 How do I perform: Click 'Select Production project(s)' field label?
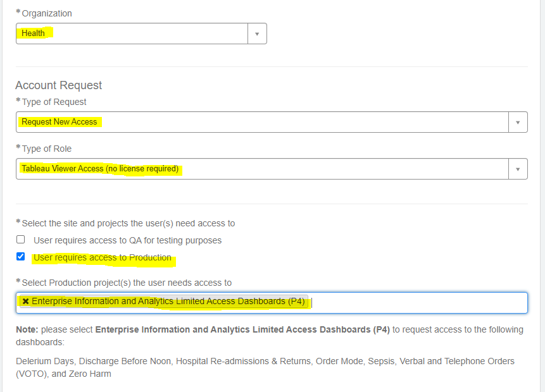point(127,283)
